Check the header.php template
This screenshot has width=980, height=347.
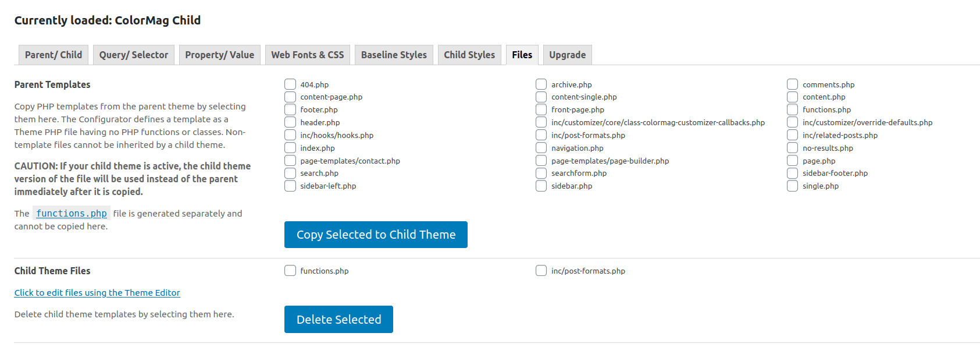[x=290, y=122]
